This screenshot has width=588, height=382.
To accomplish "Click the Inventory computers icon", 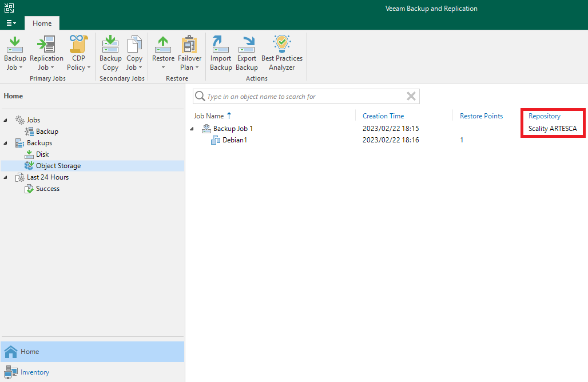I will coord(11,372).
